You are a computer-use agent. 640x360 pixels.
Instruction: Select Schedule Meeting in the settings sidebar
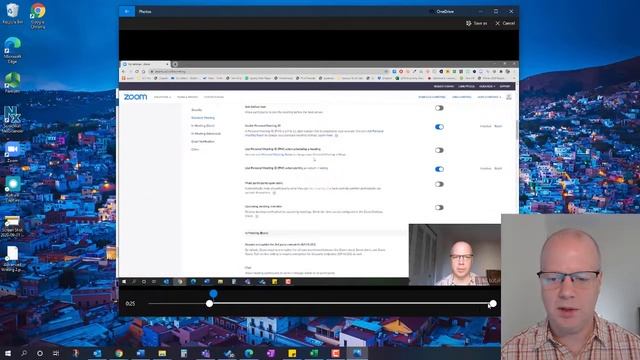(203, 118)
